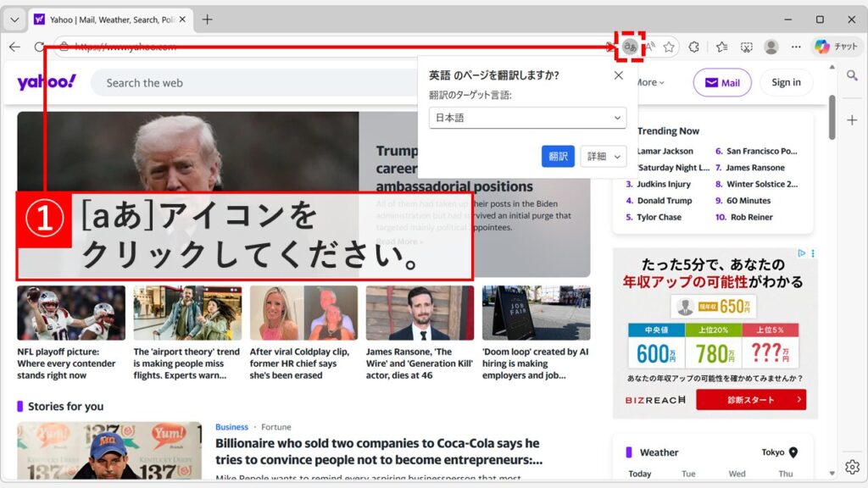The width and height of the screenshot is (868, 488).
Task: Click the blue 翻訳 translate button
Action: tap(558, 156)
